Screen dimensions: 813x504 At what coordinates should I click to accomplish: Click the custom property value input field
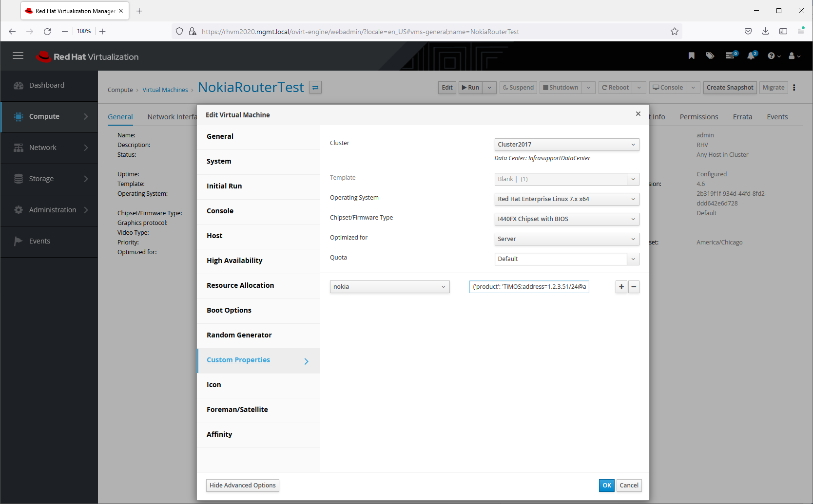click(529, 286)
